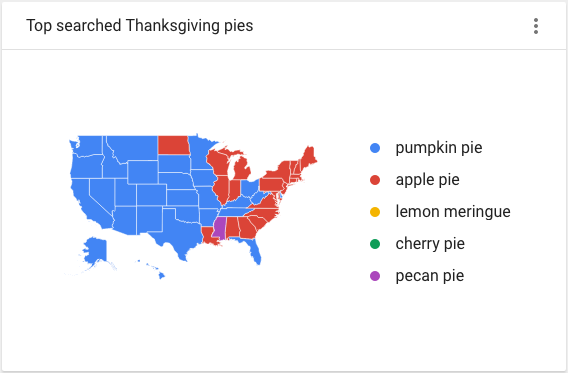Select the green cherry pie legend dot
The height and width of the screenshot is (373, 568).
pyautogui.click(x=375, y=244)
